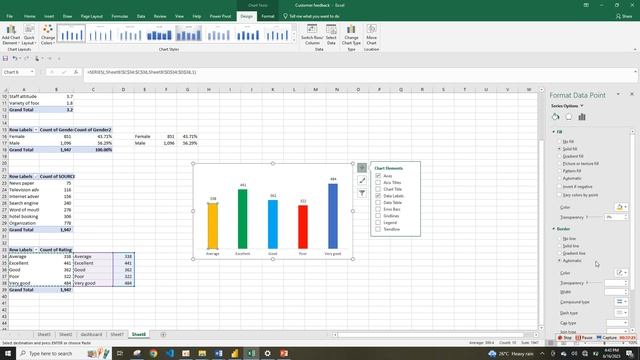Click the Chart Elements plus button
Viewport: 640px width, 360px height.
pos(362,168)
